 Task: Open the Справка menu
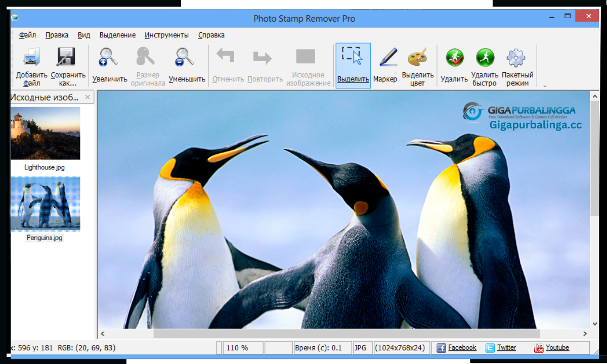(211, 35)
